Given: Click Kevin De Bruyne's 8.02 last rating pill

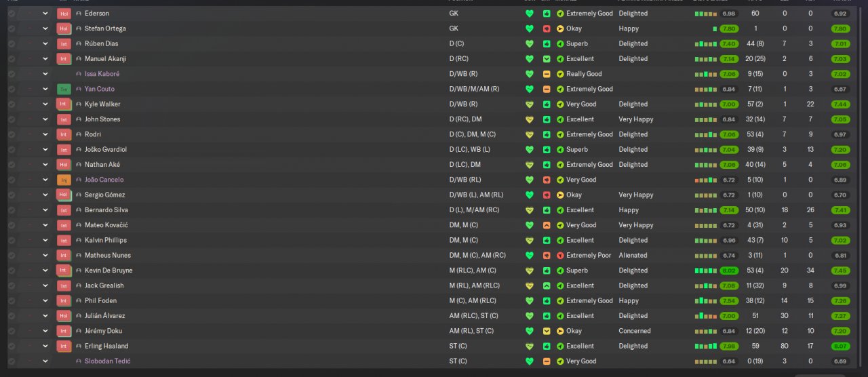Looking at the screenshot, I should [729, 271].
